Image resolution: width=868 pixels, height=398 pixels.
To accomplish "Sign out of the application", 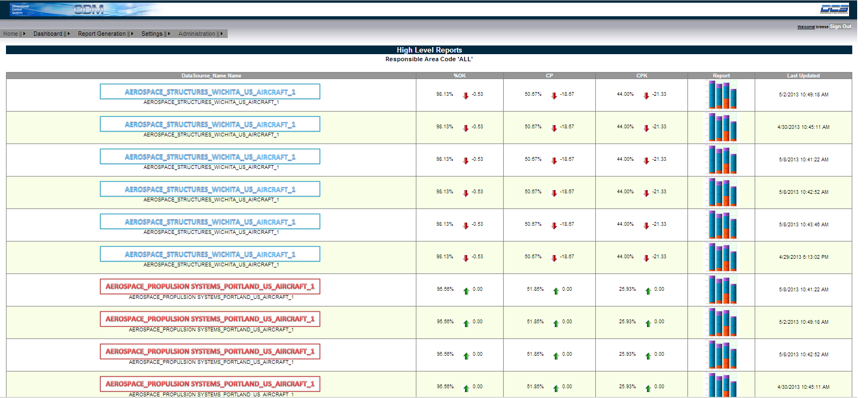I will [x=840, y=27].
